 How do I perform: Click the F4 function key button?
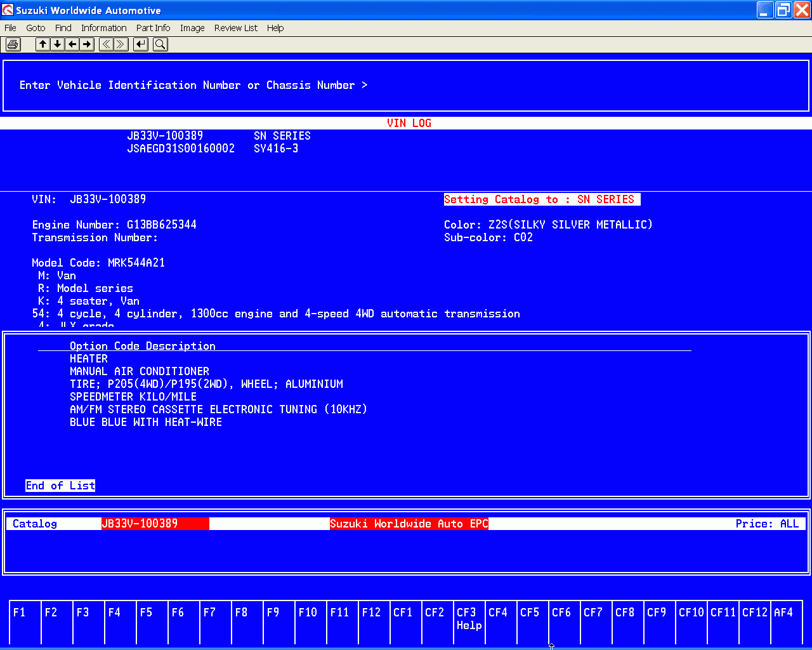(x=121, y=622)
